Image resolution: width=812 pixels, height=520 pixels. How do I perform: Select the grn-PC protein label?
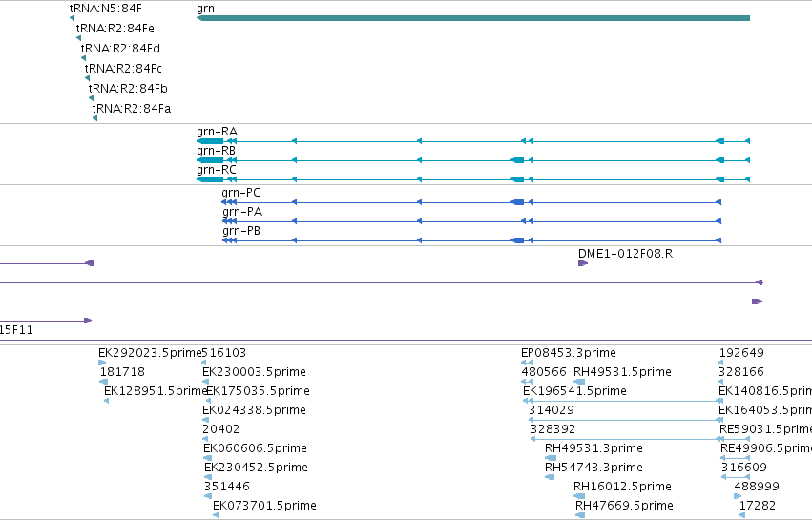[x=240, y=193]
